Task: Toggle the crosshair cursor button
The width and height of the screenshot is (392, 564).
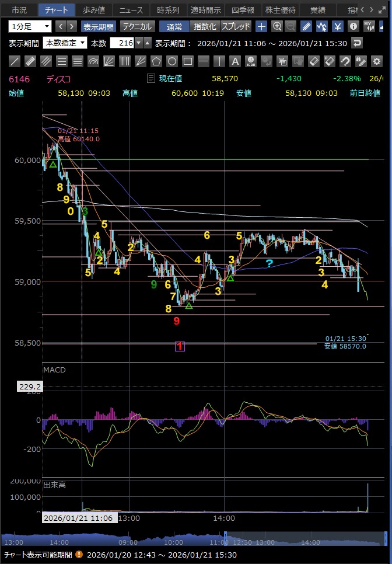Action: point(261,26)
